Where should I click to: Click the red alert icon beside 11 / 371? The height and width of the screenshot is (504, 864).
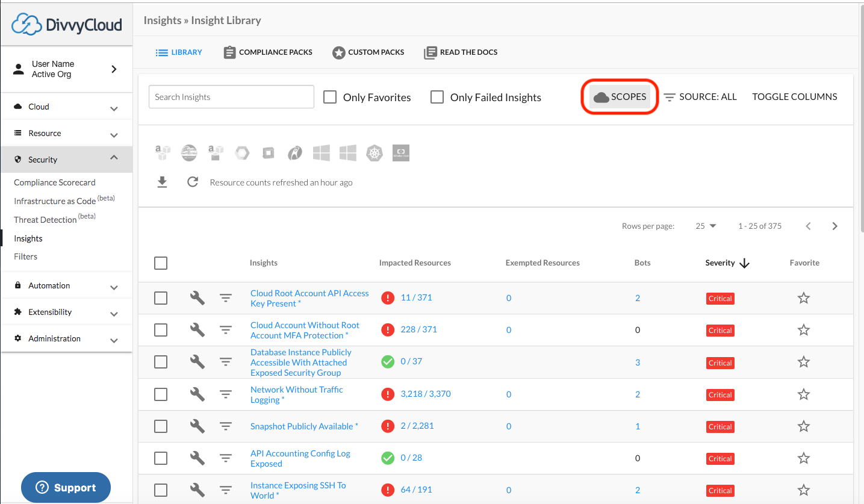coord(388,297)
